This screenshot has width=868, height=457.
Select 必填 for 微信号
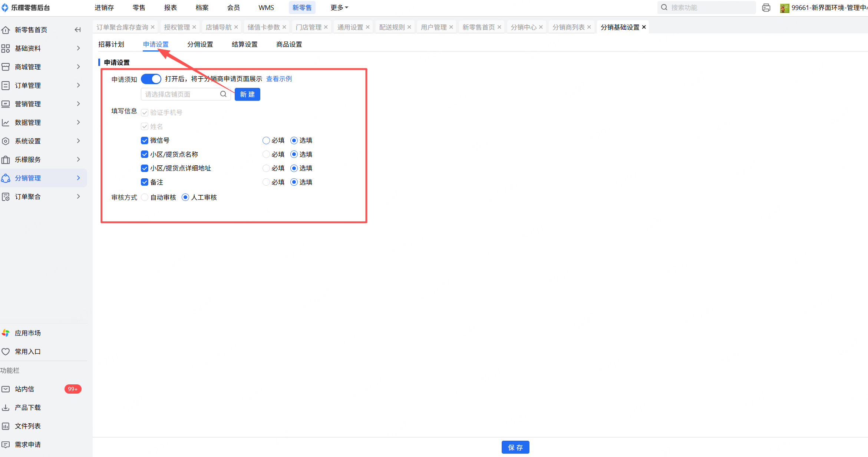pos(266,140)
